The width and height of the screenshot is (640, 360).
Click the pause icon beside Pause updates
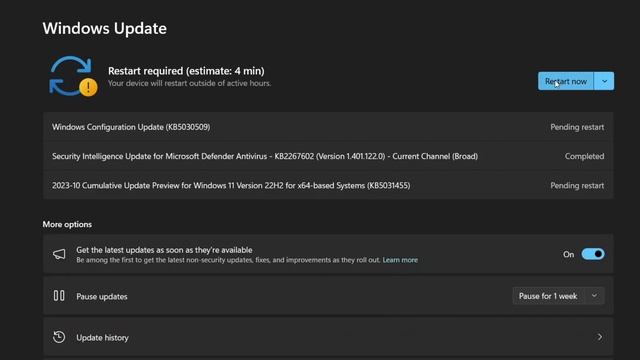click(x=59, y=296)
